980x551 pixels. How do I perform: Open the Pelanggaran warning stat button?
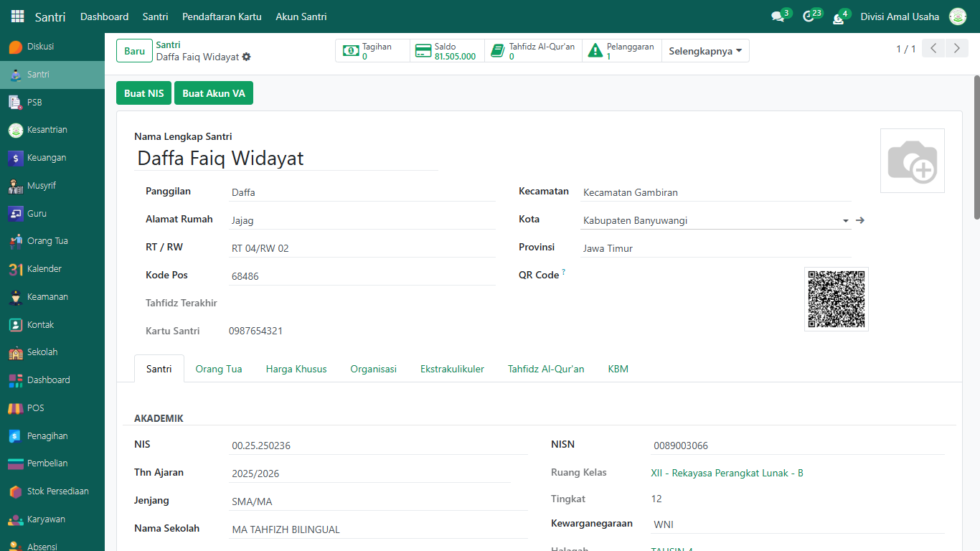coord(621,51)
